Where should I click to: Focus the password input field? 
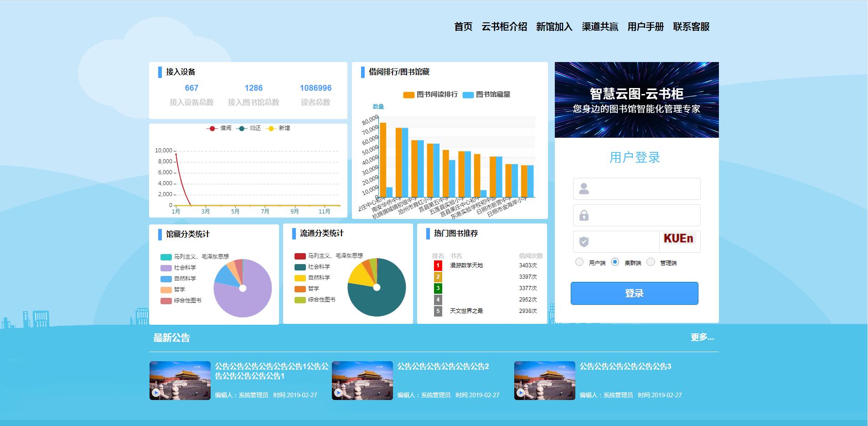click(644, 215)
